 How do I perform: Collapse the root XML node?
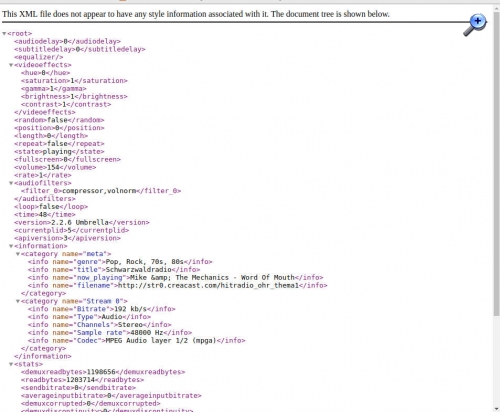point(4,34)
